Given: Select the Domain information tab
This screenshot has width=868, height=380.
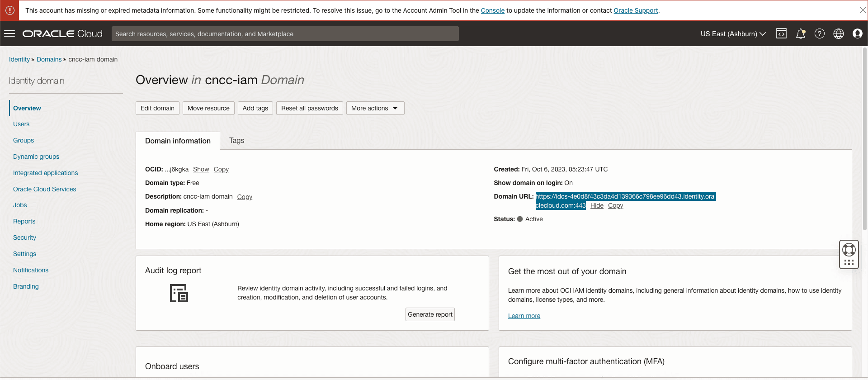Looking at the screenshot, I should point(178,141).
